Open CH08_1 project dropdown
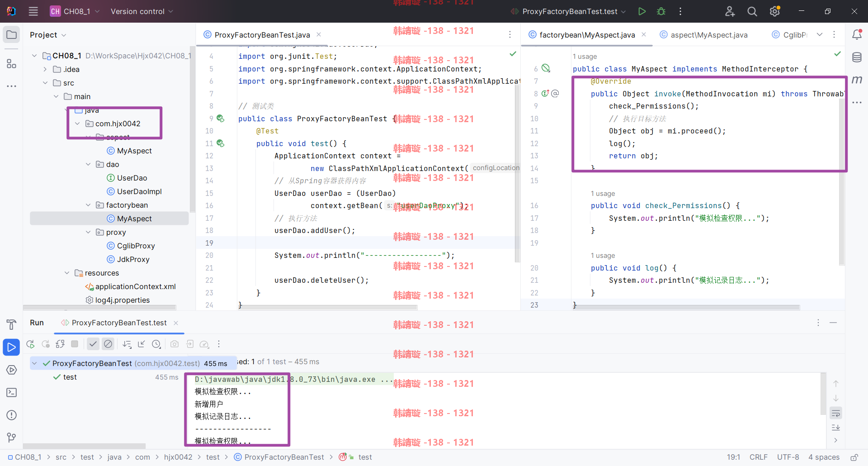 (75, 11)
